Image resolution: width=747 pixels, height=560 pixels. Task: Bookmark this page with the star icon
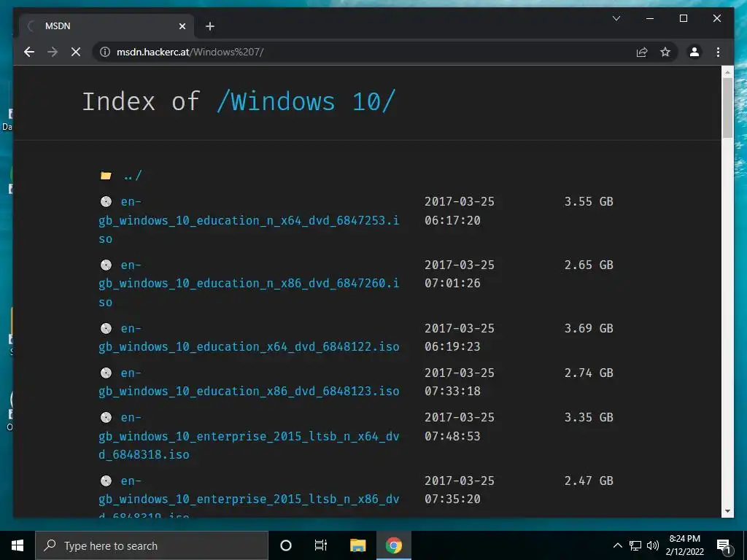click(x=665, y=52)
